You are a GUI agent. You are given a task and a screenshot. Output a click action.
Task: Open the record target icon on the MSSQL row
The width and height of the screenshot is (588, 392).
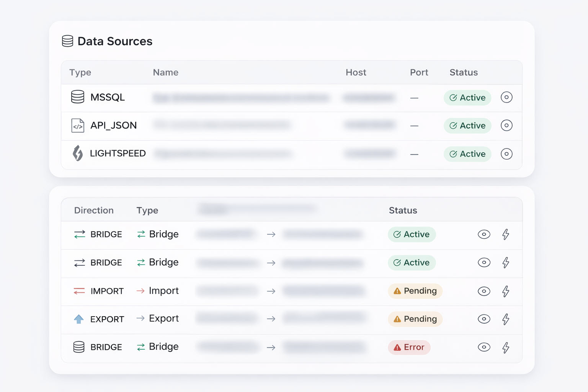tap(506, 98)
